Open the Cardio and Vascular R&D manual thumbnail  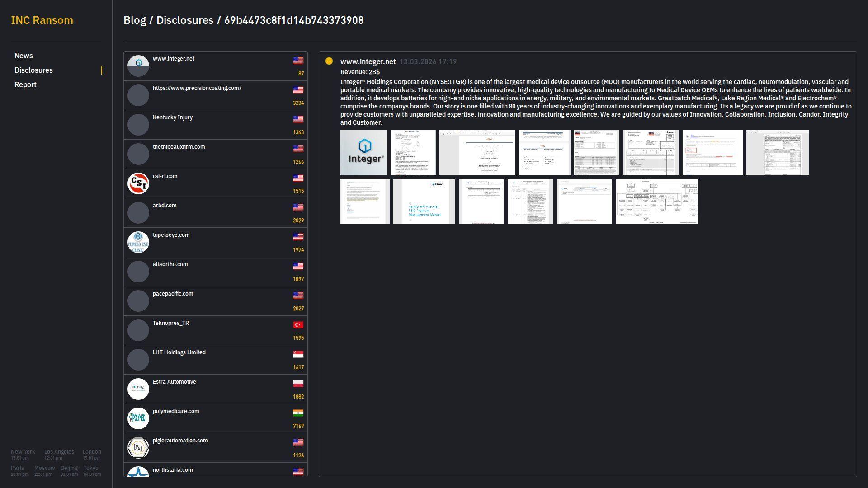[424, 202]
